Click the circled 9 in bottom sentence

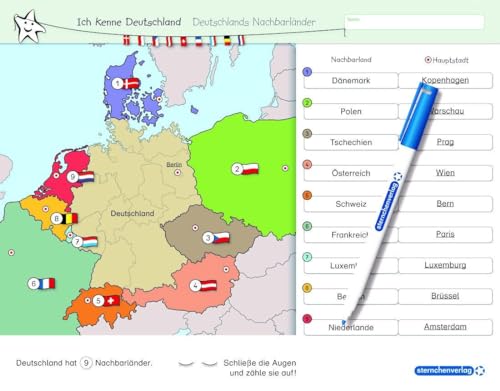(86, 363)
